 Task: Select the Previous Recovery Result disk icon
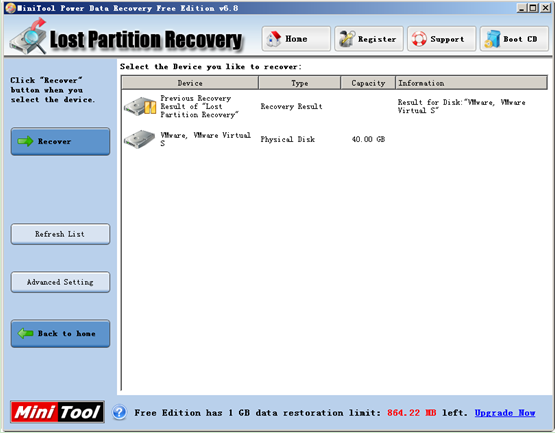[x=140, y=106]
